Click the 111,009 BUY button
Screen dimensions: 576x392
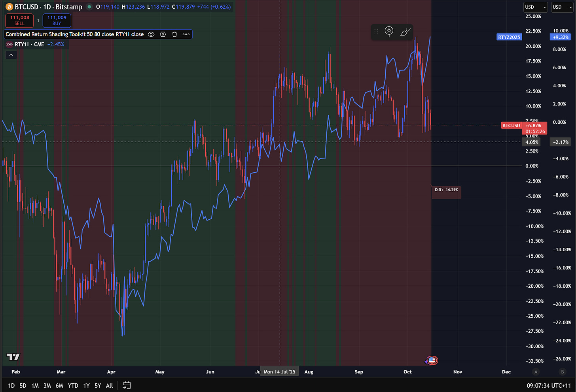click(57, 21)
